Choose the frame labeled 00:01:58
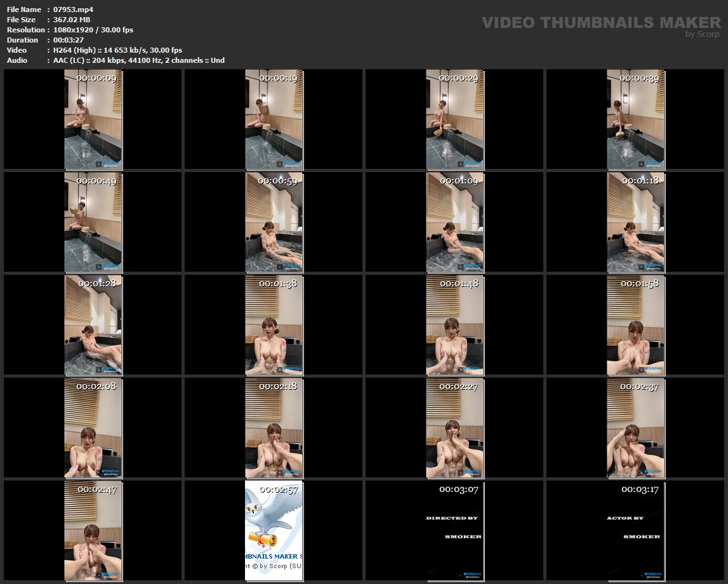Image resolution: width=728 pixels, height=584 pixels. (636, 325)
